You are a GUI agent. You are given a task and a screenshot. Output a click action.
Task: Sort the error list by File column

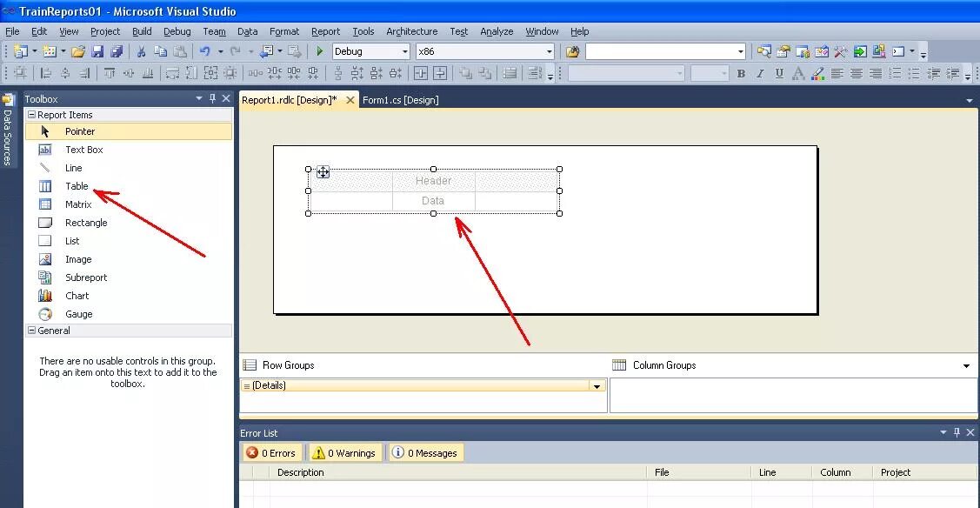[x=699, y=472]
